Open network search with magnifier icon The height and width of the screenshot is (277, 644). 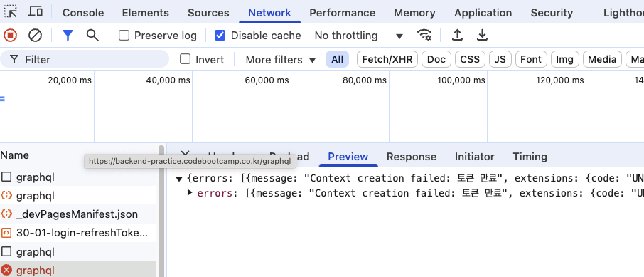click(92, 36)
